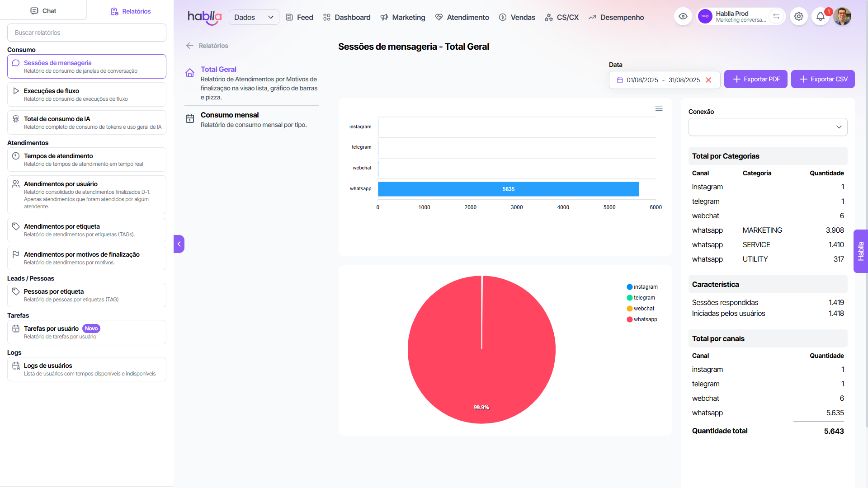Click the Total Geral home icon
The height and width of the screenshot is (488, 868).
(190, 73)
